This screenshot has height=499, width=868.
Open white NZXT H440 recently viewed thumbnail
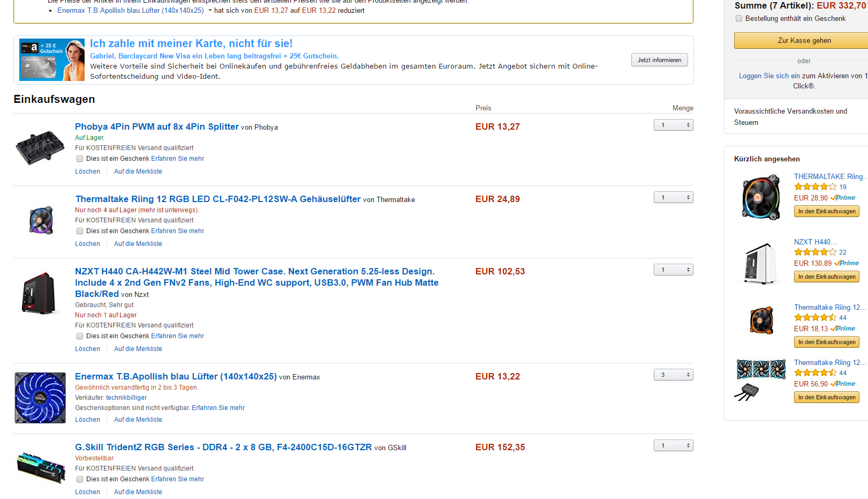point(760,263)
